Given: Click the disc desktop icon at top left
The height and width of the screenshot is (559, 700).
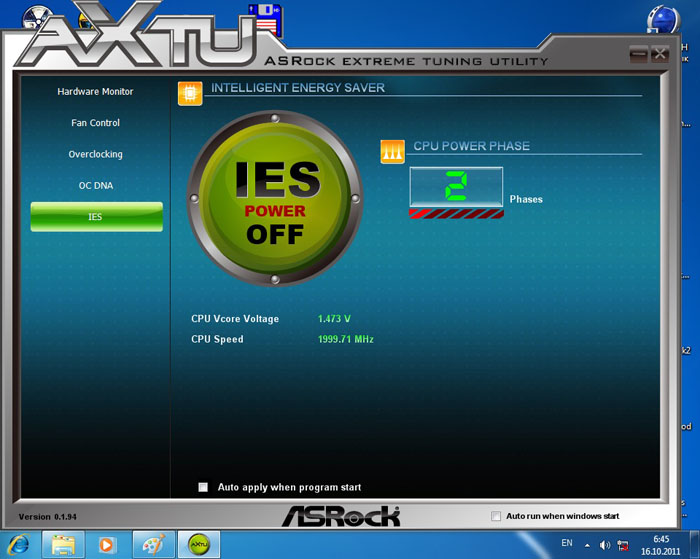Looking at the screenshot, I should click(37, 18).
